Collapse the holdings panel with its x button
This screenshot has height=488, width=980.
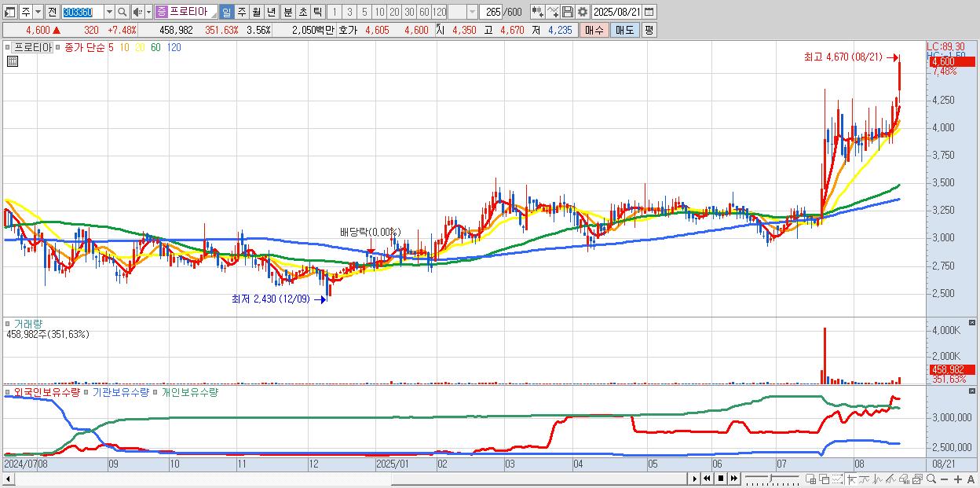tap(972, 391)
